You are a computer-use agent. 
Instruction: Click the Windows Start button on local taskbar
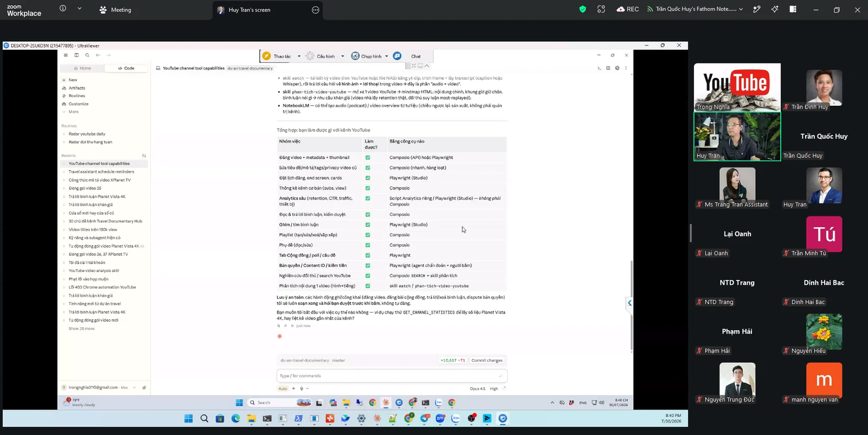[188, 418]
